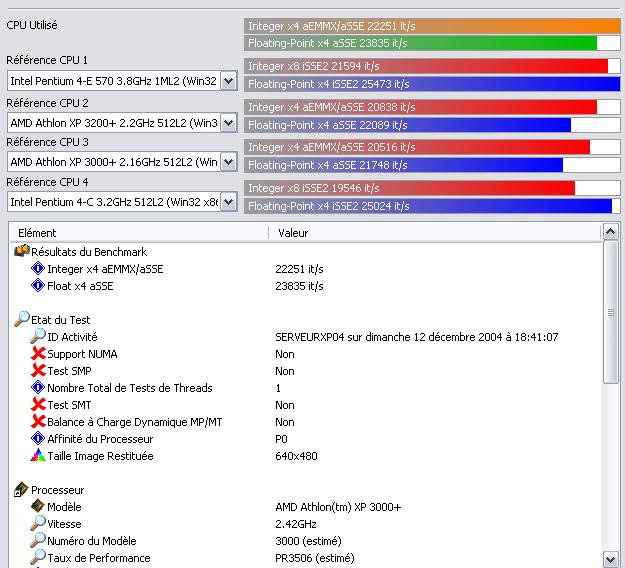This screenshot has width=625, height=568.
Task: Click the Etat du Test magnifier icon
Action: pos(21,320)
